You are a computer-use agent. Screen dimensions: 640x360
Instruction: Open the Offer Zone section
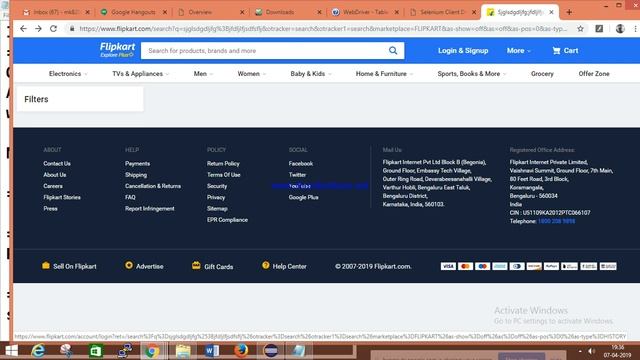[594, 74]
